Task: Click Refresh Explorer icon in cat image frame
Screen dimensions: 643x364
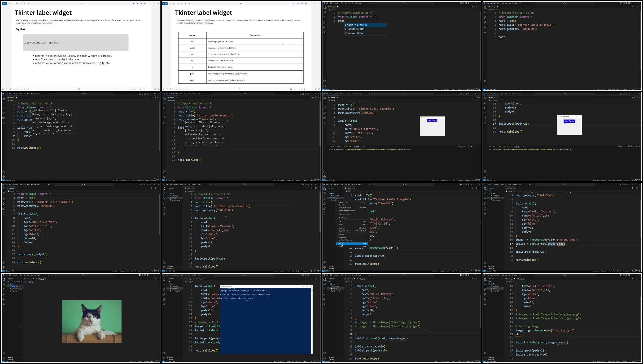Action: [19, 282]
